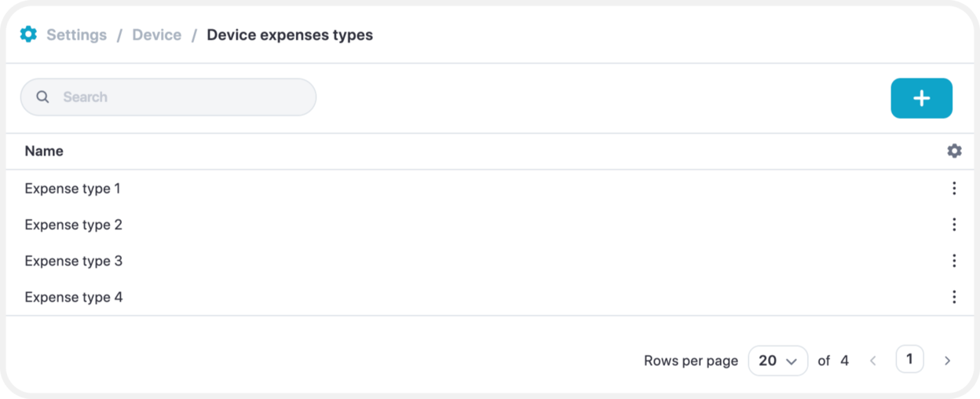Image resolution: width=980 pixels, height=399 pixels.
Task: Open the Settings breadcrumb link
Action: pos(76,35)
